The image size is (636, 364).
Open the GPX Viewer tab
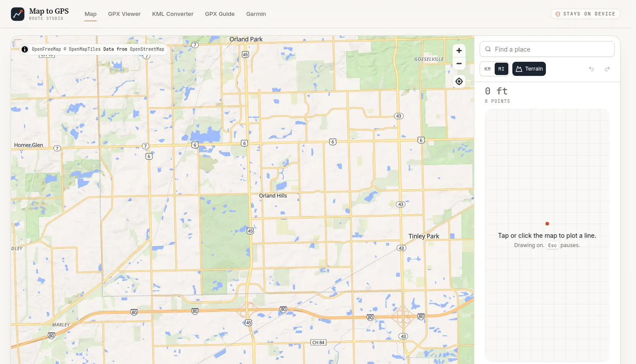[124, 14]
